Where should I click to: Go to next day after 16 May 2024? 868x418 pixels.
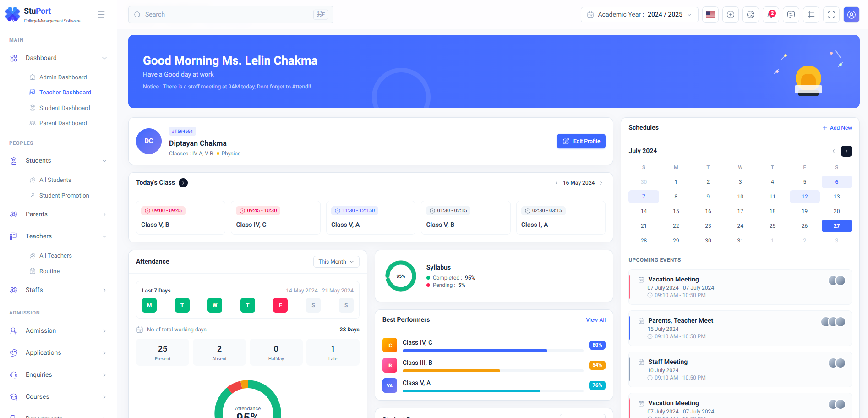point(601,183)
